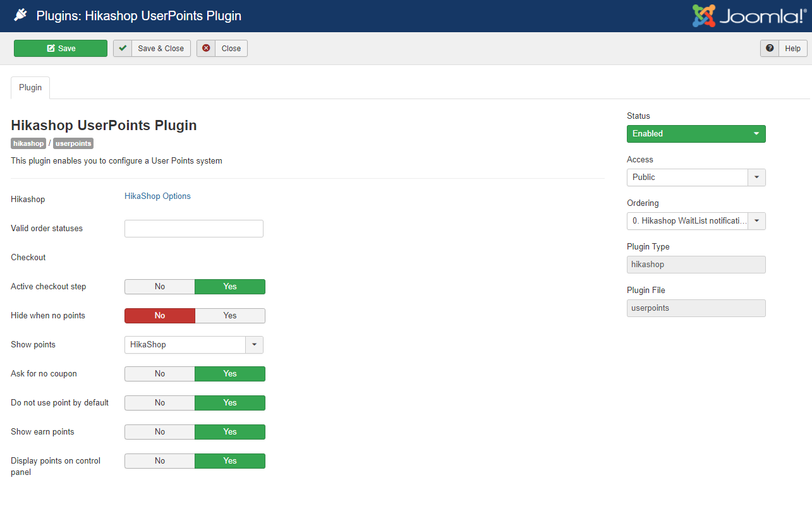Set Display points on control panel to No

pyautogui.click(x=160, y=461)
